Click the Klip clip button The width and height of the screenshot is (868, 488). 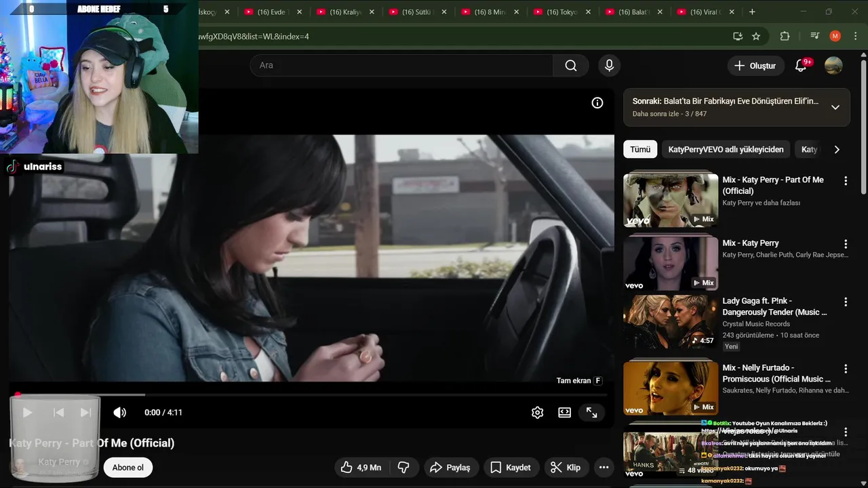[x=566, y=468]
